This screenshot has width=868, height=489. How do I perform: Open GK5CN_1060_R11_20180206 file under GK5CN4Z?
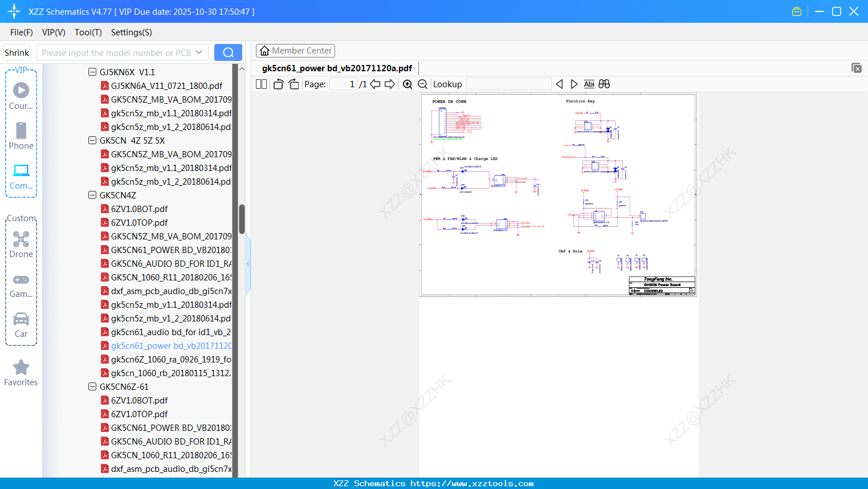point(171,278)
